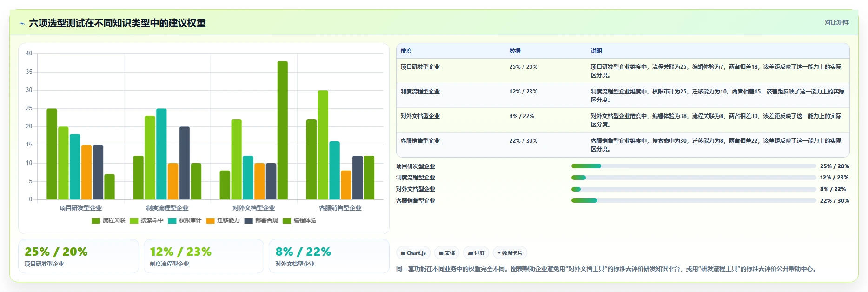Image resolution: width=868 pixels, height=292 pixels.
Task: Click the teal 权限审计 bar in 制度流程型企业
Action: (x=161, y=154)
